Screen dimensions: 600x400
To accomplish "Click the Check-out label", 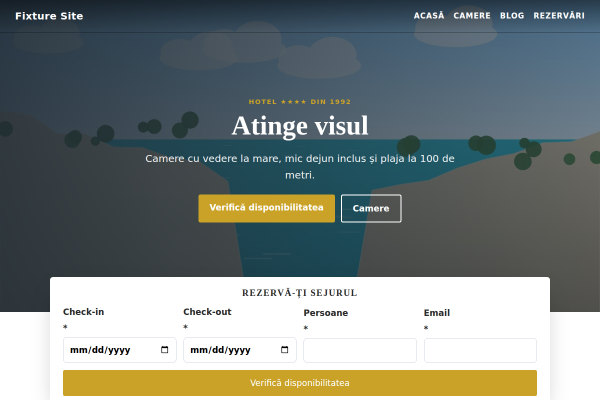I will click(x=207, y=312).
